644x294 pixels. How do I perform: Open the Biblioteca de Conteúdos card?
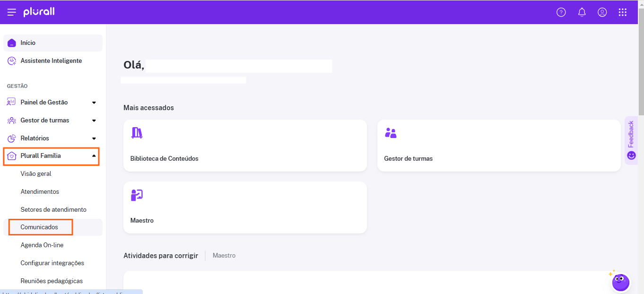245,146
